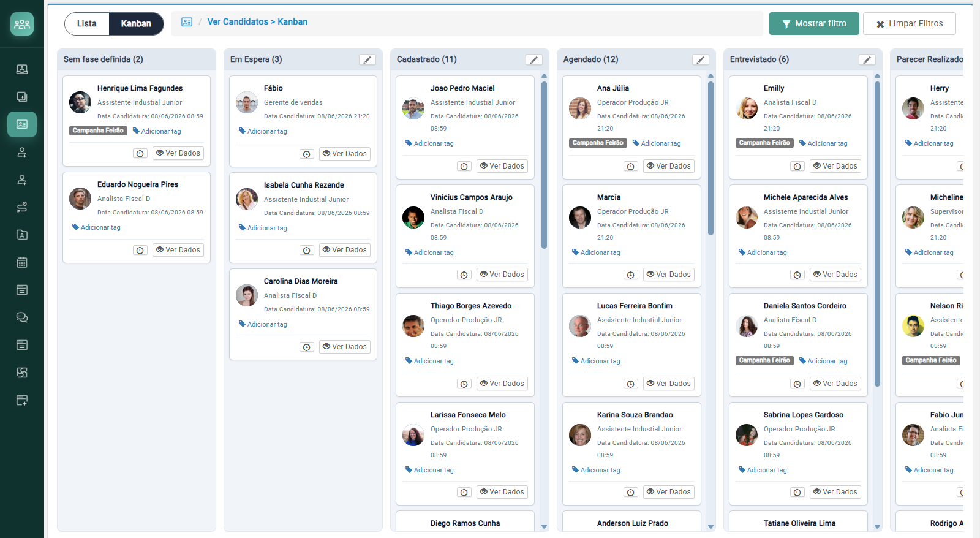The height and width of the screenshot is (538, 980).
Task: Open history clock on Marcia card
Action: [x=631, y=275]
